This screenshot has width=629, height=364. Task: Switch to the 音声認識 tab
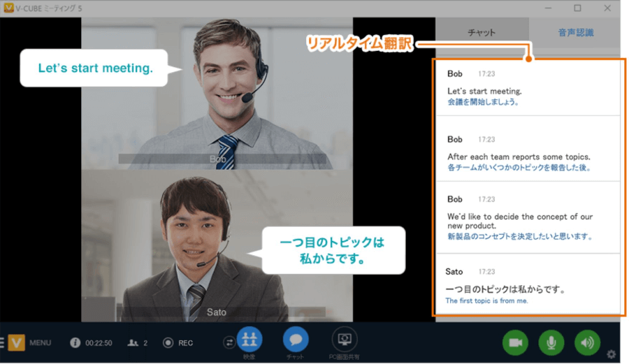575,32
